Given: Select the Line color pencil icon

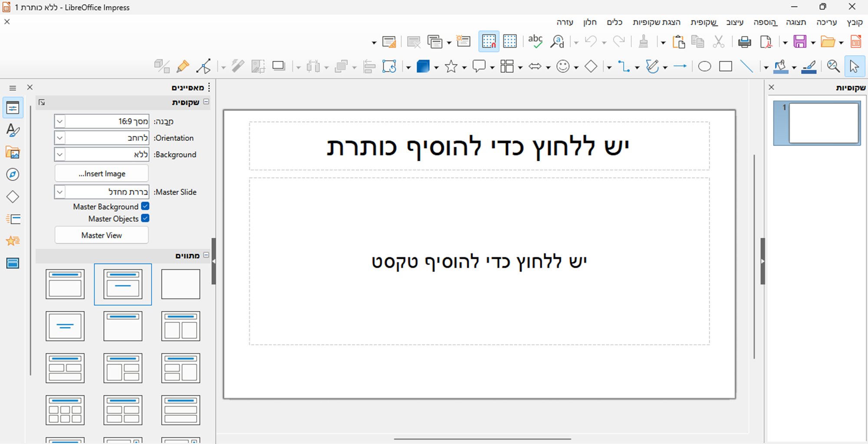Looking at the screenshot, I should tap(809, 66).
